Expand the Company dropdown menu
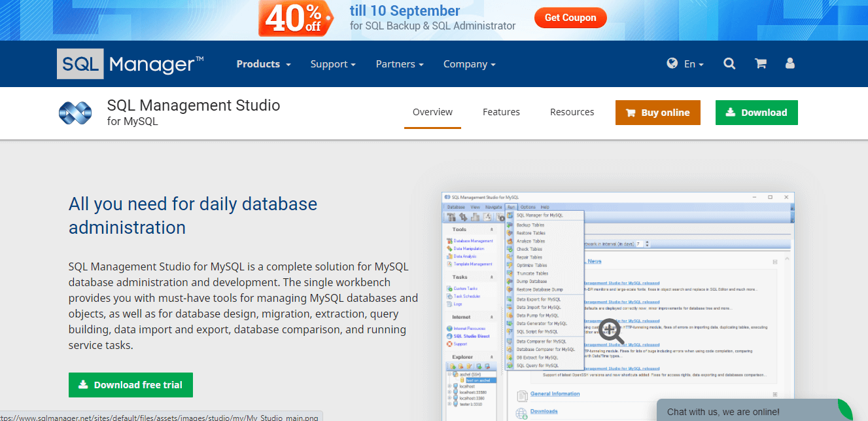 click(469, 64)
